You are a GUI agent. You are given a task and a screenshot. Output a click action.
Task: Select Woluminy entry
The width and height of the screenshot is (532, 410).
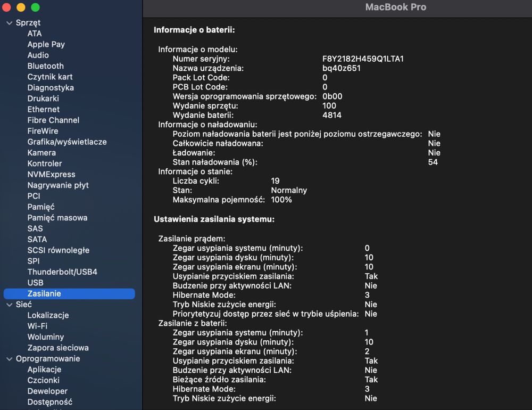click(x=45, y=337)
